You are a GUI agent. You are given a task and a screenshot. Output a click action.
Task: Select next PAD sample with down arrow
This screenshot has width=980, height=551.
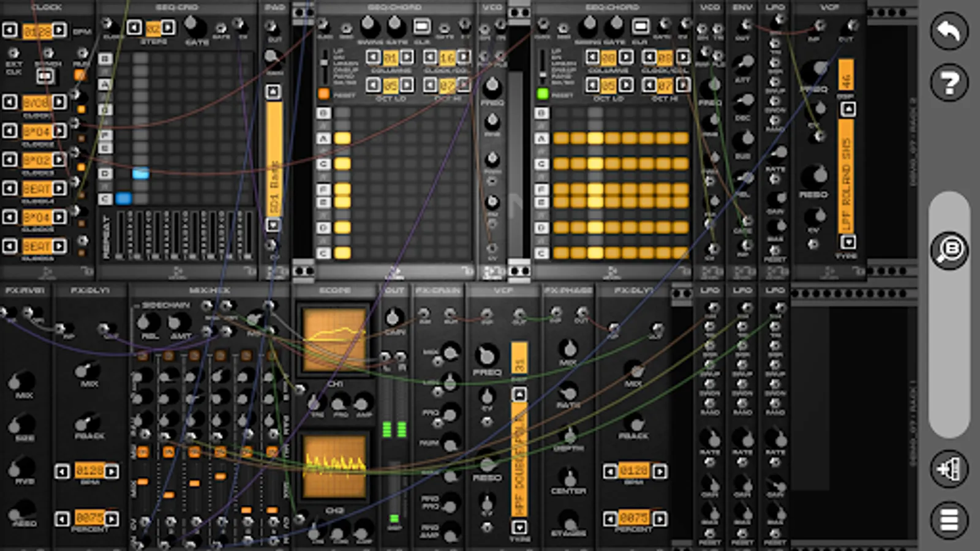(x=274, y=225)
